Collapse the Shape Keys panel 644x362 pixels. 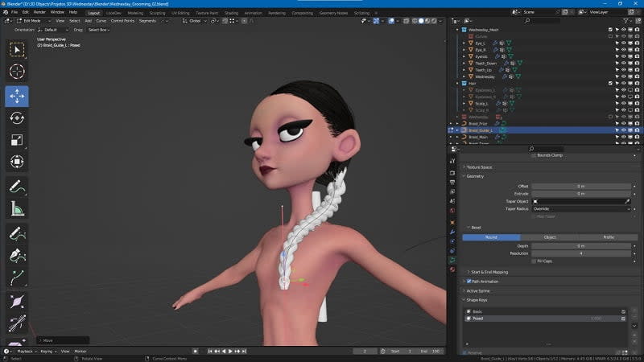coord(477,300)
